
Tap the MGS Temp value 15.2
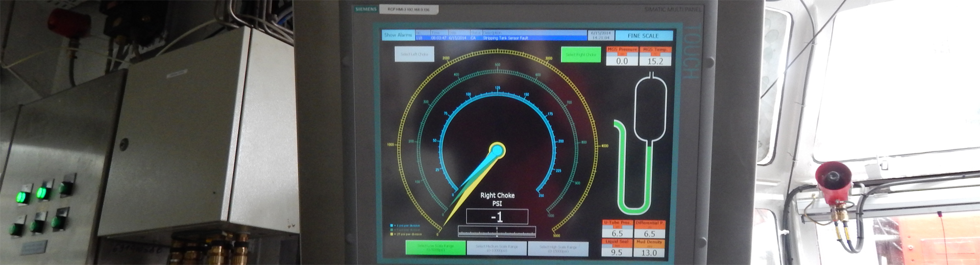coord(655,61)
